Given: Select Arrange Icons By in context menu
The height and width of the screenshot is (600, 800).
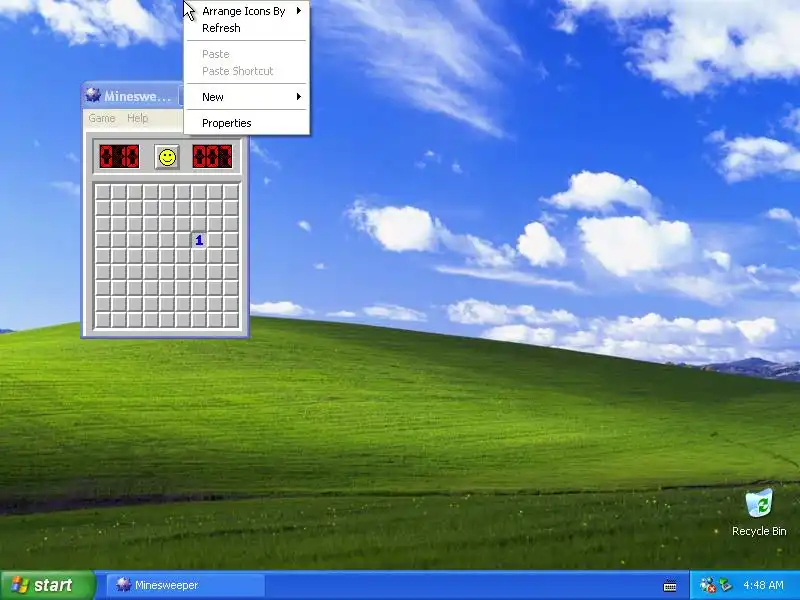Looking at the screenshot, I should pyautogui.click(x=247, y=11).
